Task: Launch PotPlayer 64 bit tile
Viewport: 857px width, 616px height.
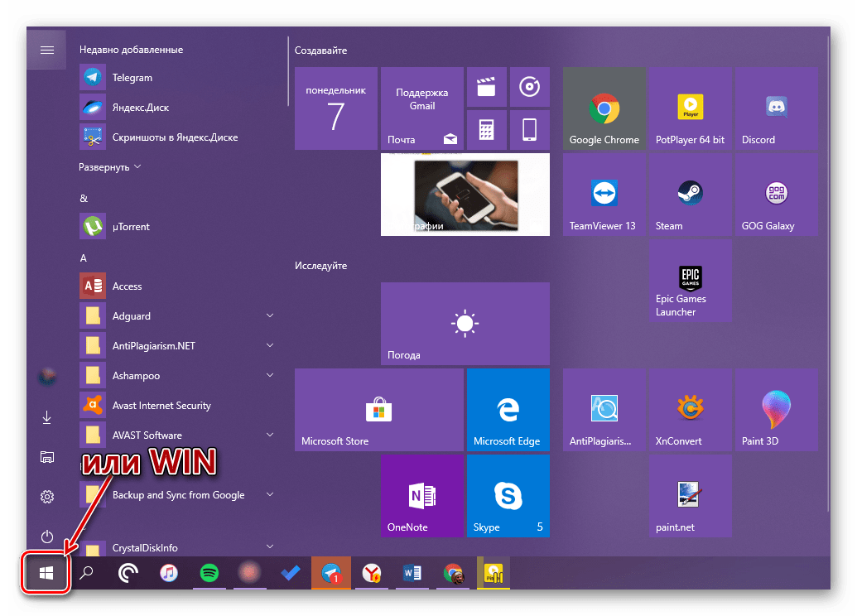Action: (x=691, y=108)
